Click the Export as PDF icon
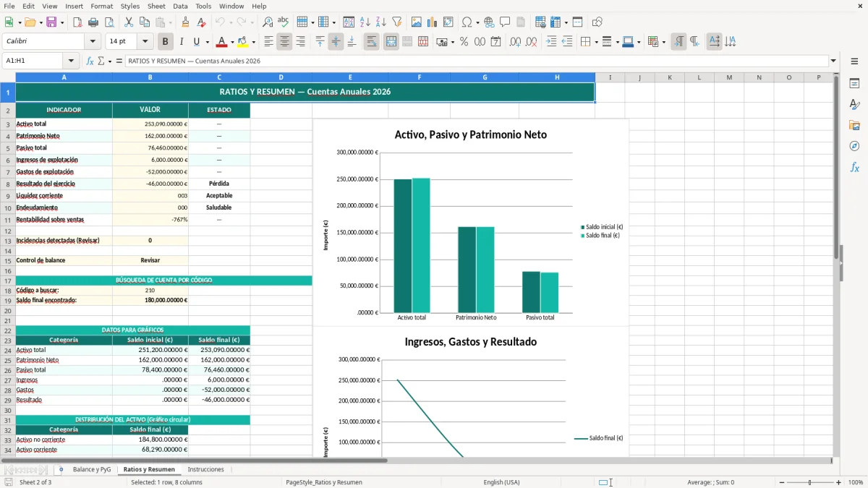The image size is (868, 488). point(77,22)
